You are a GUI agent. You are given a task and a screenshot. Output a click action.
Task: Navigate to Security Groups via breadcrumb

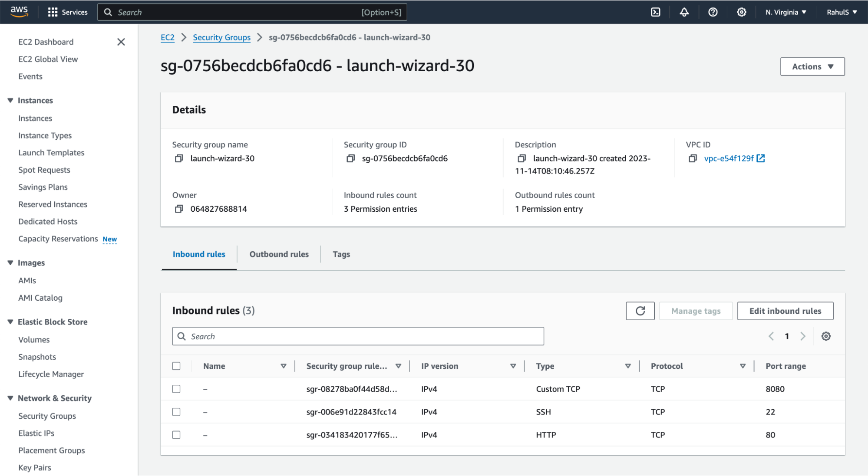221,37
